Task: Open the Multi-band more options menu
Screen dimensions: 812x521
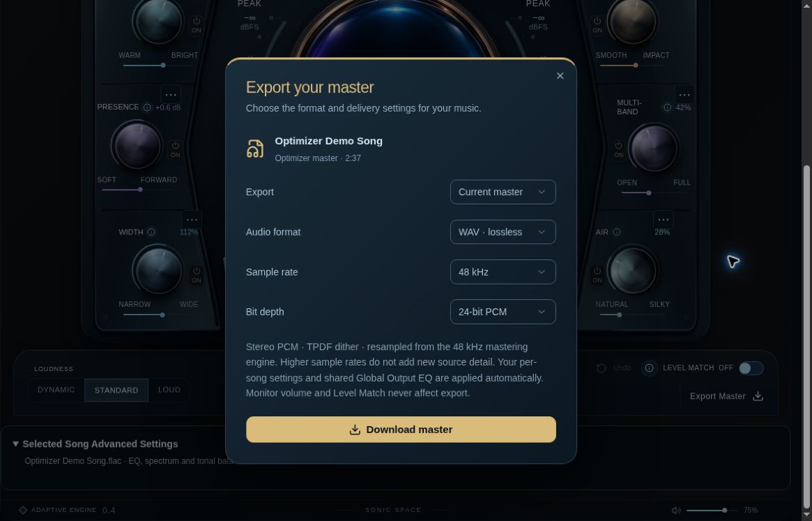Action: pyautogui.click(x=684, y=95)
